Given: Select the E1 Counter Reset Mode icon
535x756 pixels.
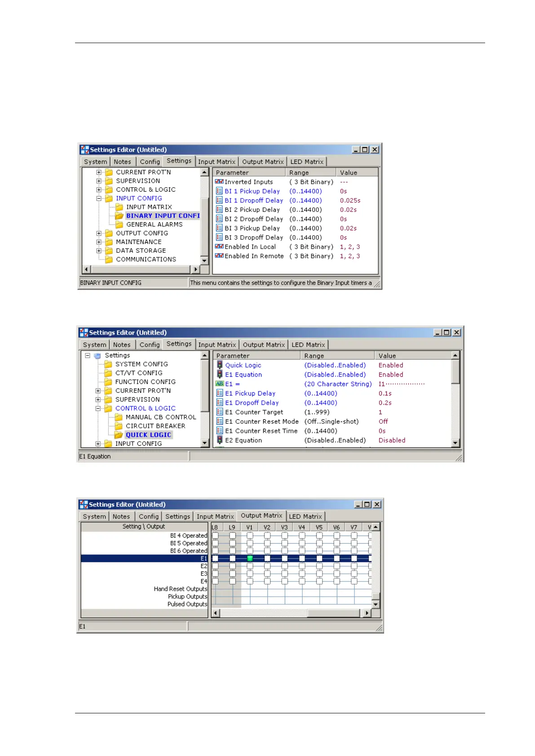Looking at the screenshot, I should point(220,421).
